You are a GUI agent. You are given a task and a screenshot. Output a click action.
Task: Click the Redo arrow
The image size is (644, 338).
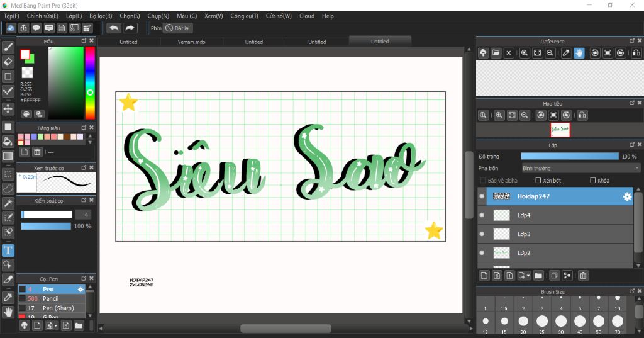[130, 28]
